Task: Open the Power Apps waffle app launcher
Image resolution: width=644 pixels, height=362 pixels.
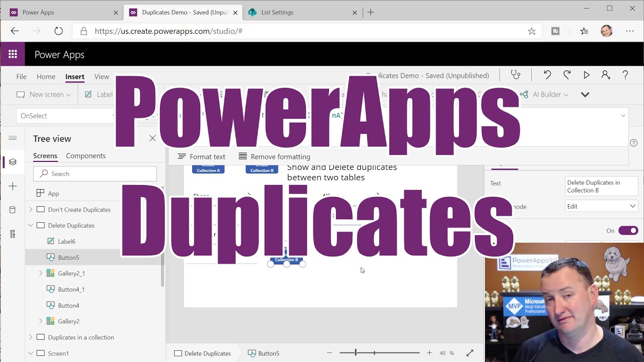Action: click(13, 54)
